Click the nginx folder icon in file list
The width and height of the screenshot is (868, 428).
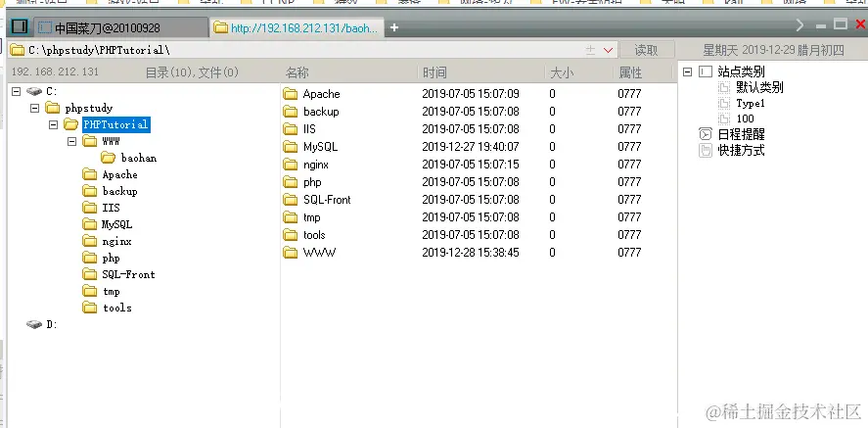[290, 165]
